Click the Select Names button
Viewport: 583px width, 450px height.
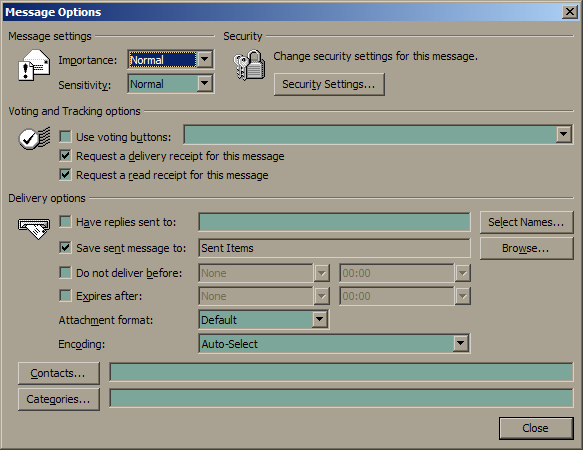[526, 222]
